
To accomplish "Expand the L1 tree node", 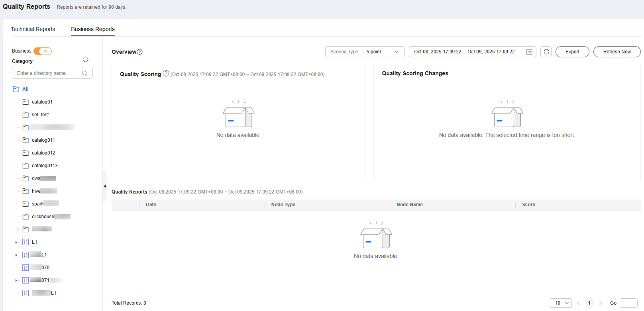I will (x=16, y=242).
